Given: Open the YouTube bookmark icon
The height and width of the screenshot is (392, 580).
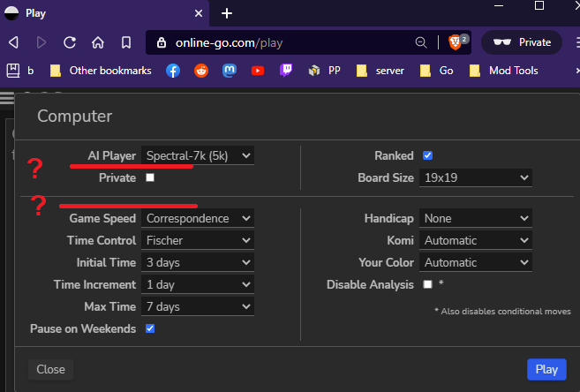Looking at the screenshot, I should 258,71.
